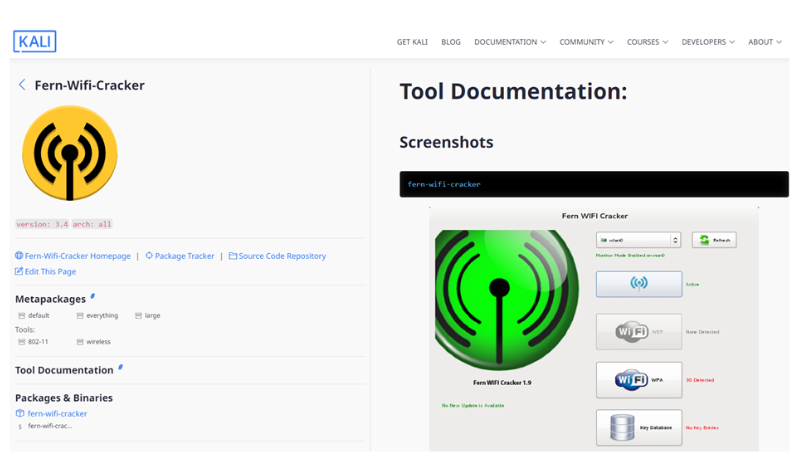Open BLOG in the navigation
Viewport: 795px width, 468px height.
[451, 42]
